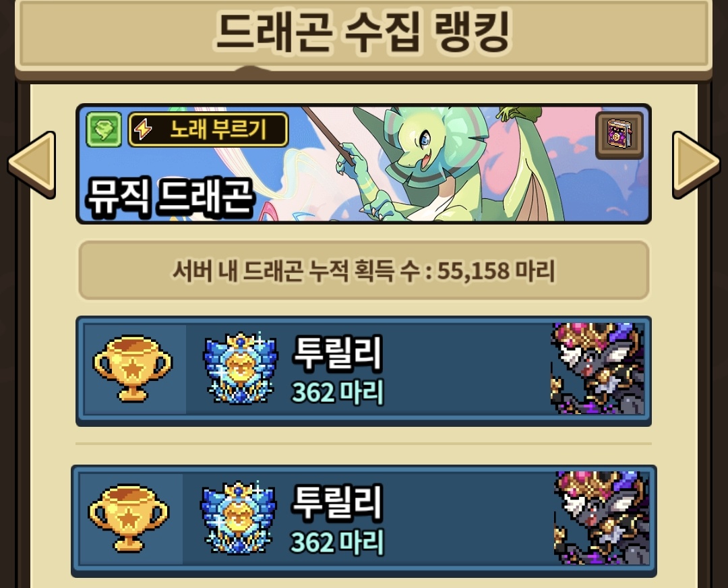Viewport: 728px width, 588px height.
Task: Tap the 뮤직 드래곤 name label
Action: pos(169,198)
